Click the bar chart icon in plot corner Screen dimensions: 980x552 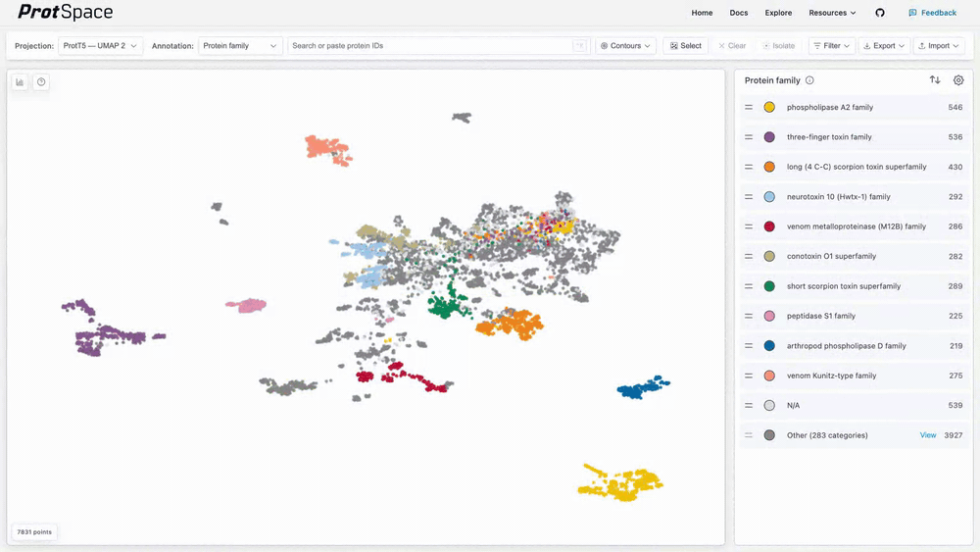[x=20, y=82]
